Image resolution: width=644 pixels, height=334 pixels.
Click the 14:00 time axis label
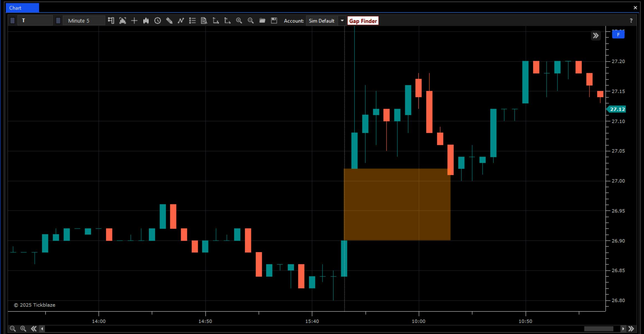point(99,321)
